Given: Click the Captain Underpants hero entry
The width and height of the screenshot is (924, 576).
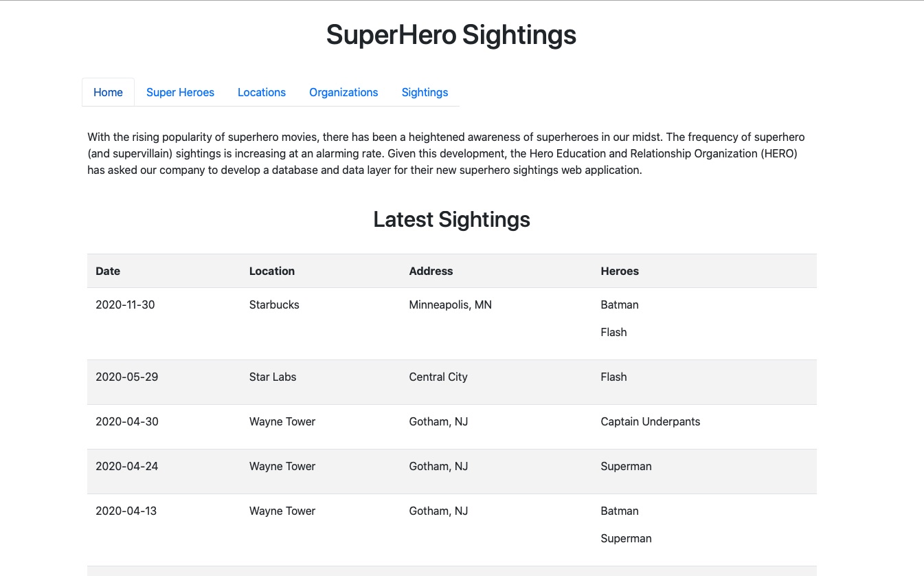Looking at the screenshot, I should pyautogui.click(x=650, y=421).
